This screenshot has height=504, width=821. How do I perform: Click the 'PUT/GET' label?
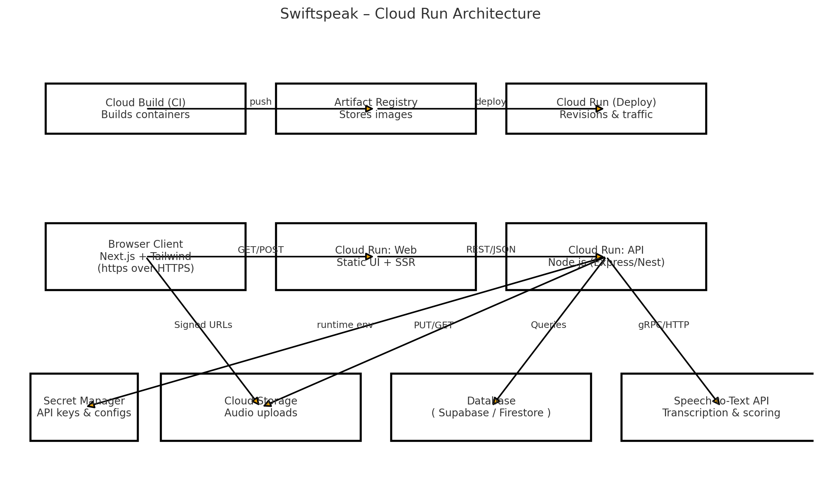pyautogui.click(x=433, y=325)
